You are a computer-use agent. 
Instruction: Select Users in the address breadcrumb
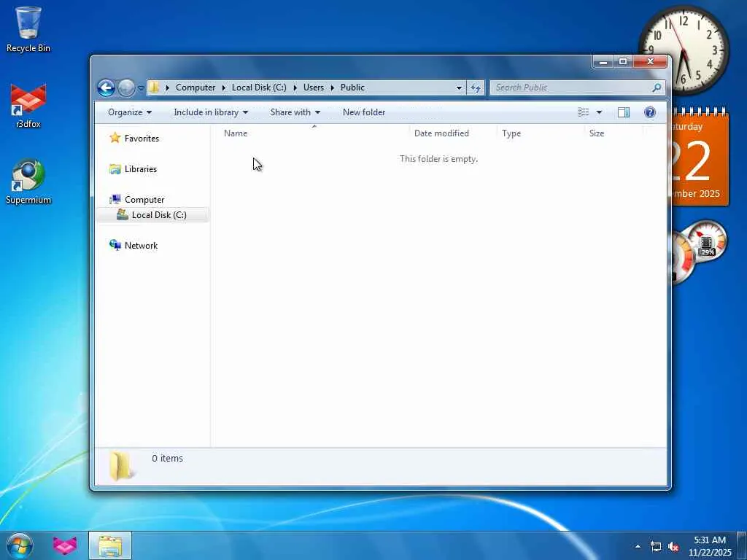[314, 87]
